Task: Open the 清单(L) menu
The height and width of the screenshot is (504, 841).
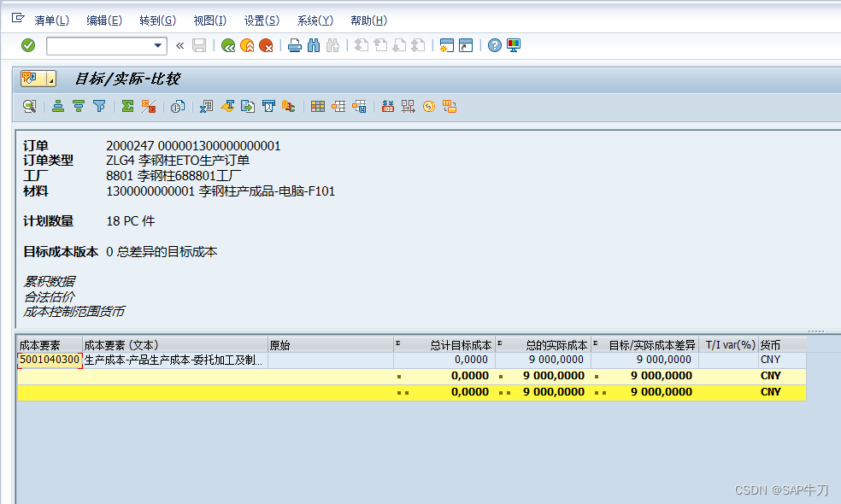Action: 51,21
